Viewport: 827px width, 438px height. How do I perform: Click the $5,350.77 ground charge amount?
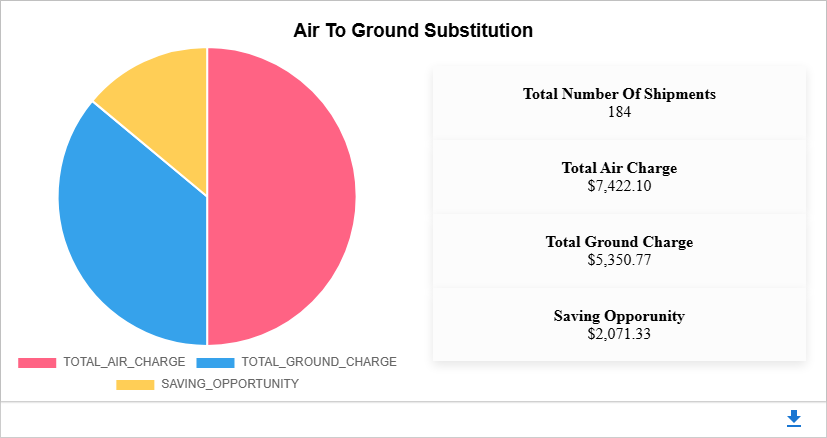point(619,259)
